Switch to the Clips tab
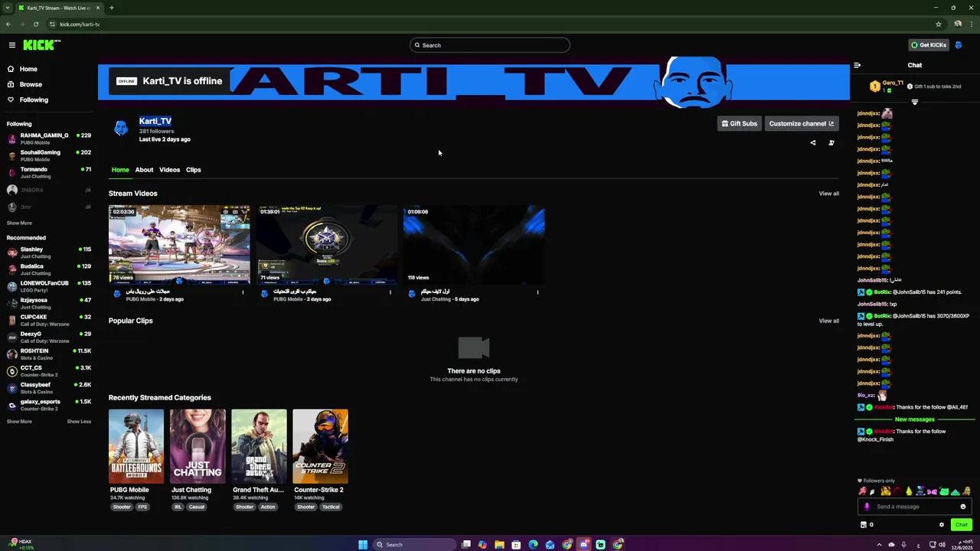This screenshot has height=551, width=980. click(x=193, y=170)
